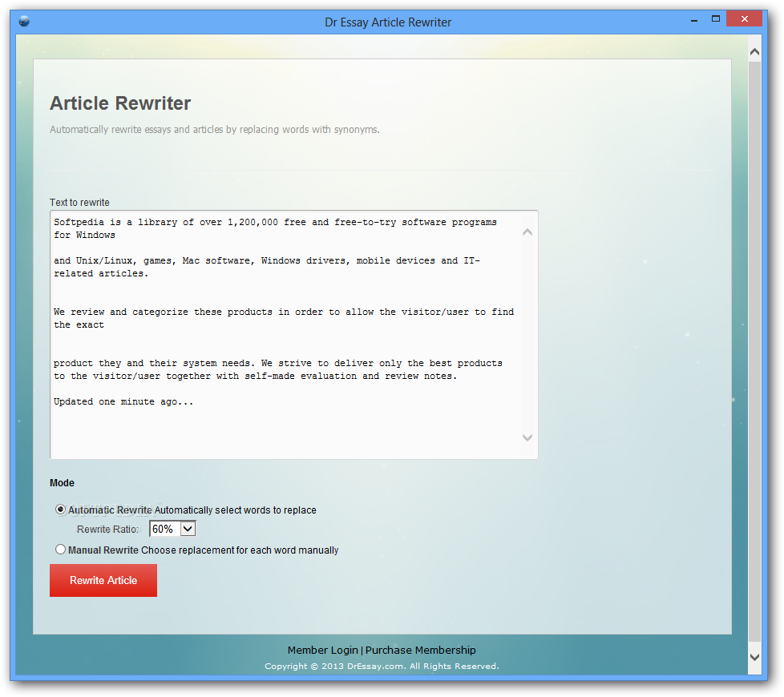Image resolution: width=784 pixels, height=697 pixels.
Task: Click the 'Rewrite Ratio:' label
Action: pos(107,529)
